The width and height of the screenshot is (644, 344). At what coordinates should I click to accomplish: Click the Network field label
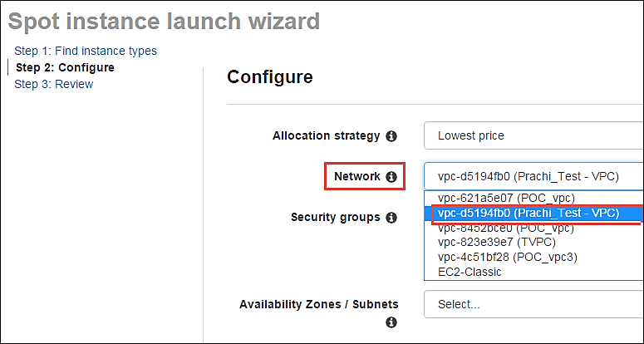[x=356, y=177]
